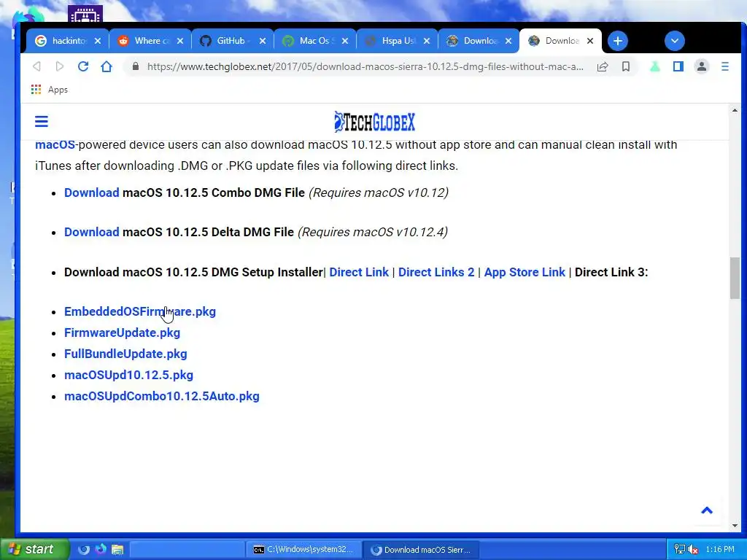Bookmark this page
This screenshot has height=560, width=747.
pyautogui.click(x=626, y=66)
